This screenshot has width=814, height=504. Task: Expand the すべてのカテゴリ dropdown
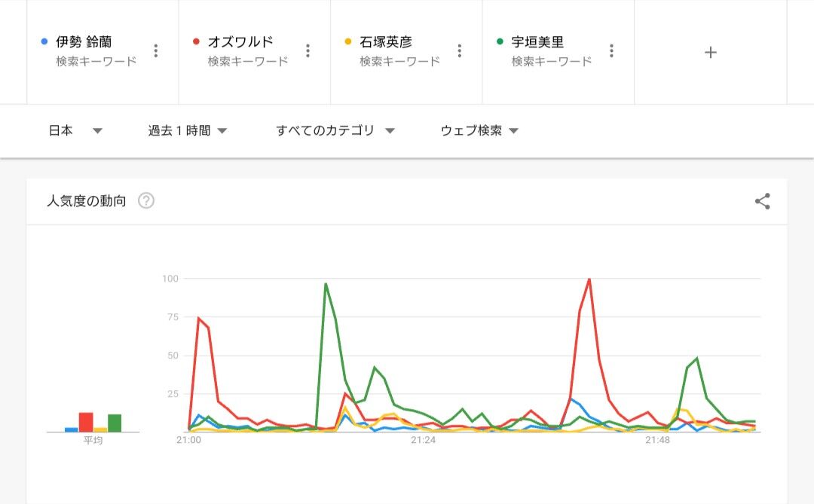click(335, 130)
